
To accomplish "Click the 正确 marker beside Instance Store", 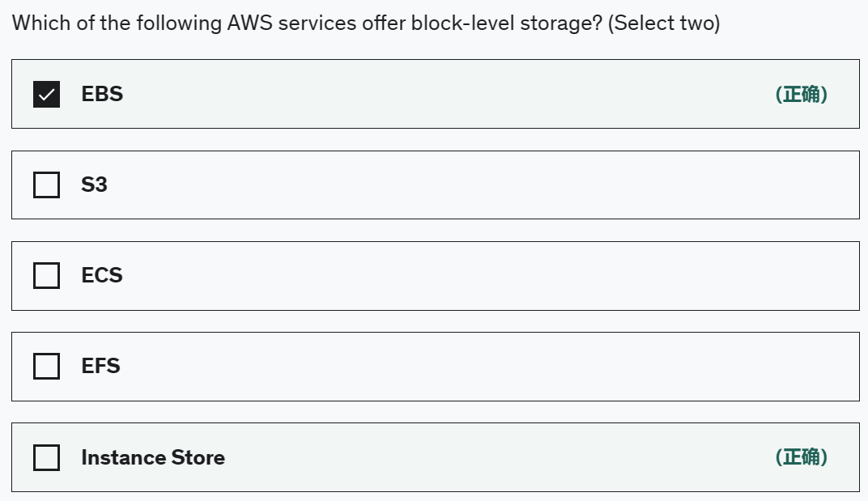I will [801, 457].
